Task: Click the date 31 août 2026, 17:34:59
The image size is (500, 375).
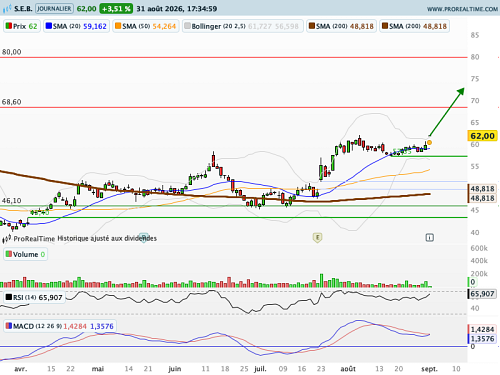Action: tap(177, 9)
